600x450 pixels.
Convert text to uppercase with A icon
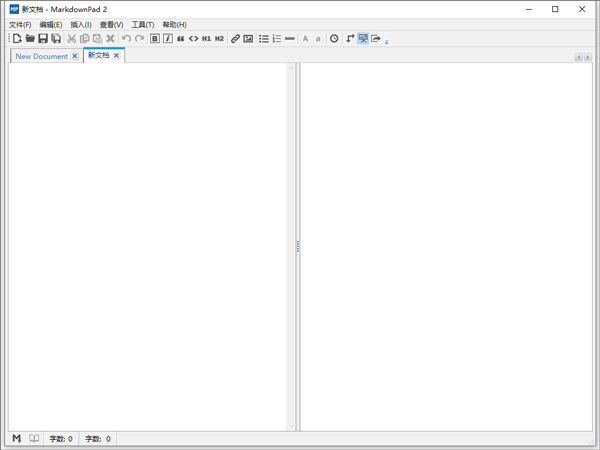(305, 39)
